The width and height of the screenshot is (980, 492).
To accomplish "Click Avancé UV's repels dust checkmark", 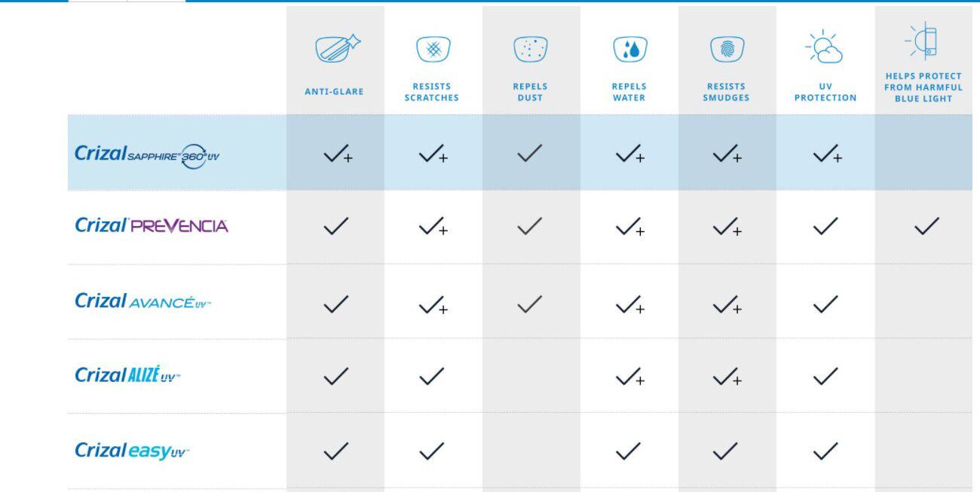I will [x=530, y=304].
